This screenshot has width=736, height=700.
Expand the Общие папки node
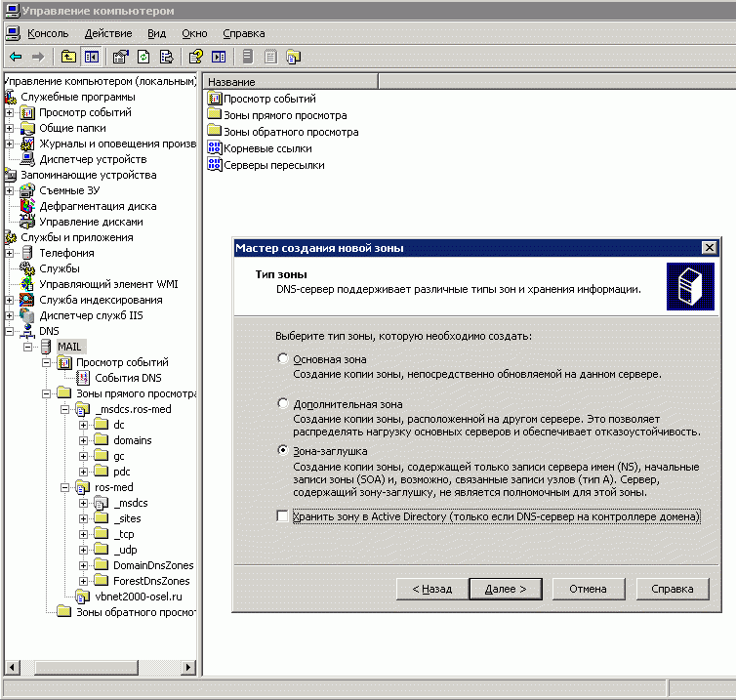click(10, 128)
